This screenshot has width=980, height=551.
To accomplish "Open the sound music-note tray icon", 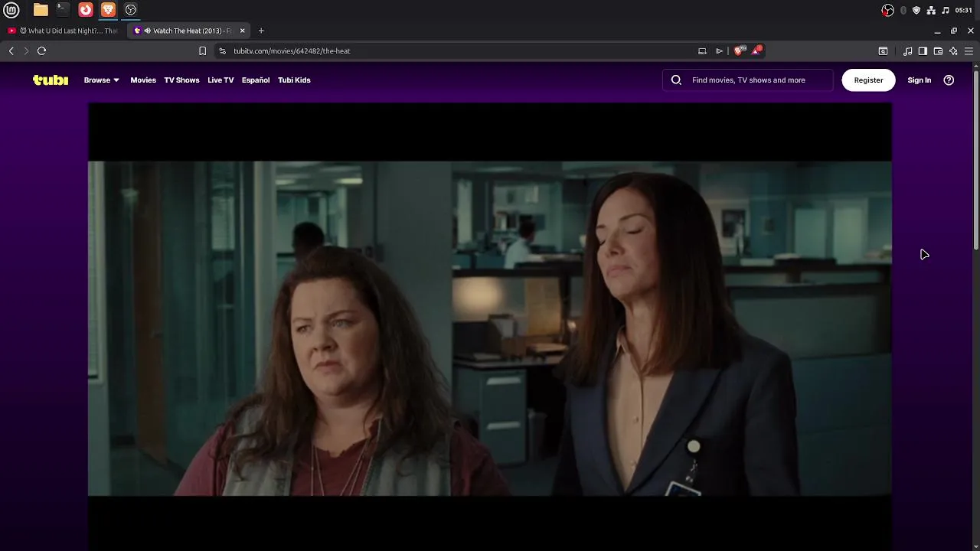I will [946, 10].
